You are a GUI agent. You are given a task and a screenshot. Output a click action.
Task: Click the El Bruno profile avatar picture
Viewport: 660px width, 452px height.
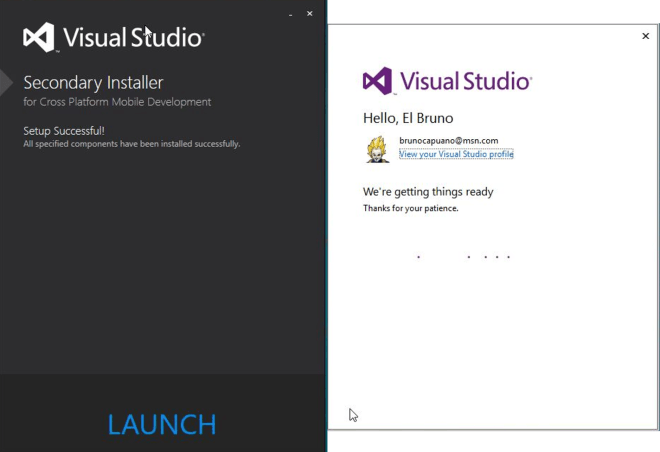(x=377, y=149)
